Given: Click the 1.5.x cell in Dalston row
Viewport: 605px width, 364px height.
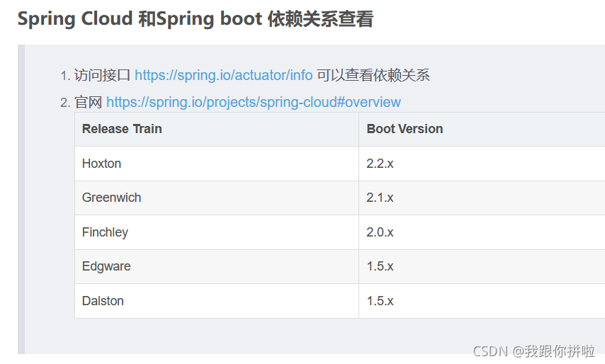Looking at the screenshot, I should click(x=482, y=301).
